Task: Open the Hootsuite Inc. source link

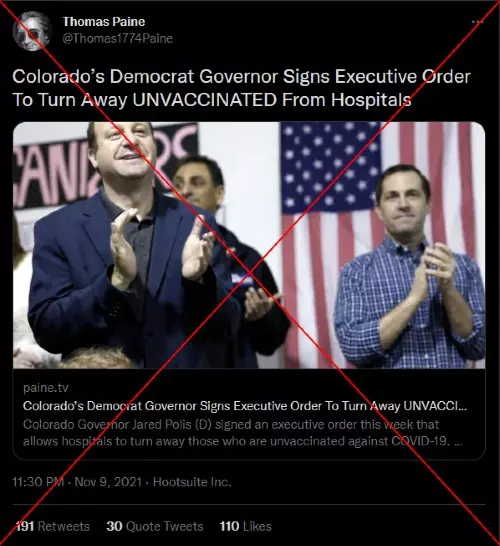Action: [192, 482]
